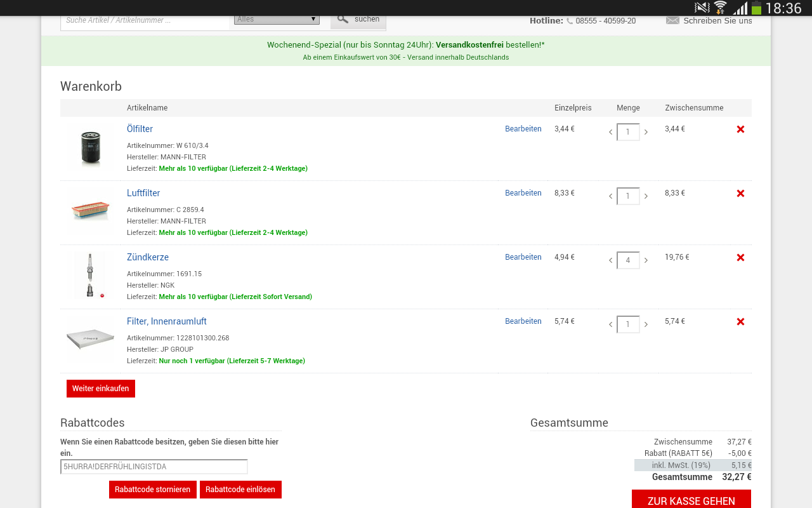Screen dimensions: 812x508
Task: Click the envelope icon to write us
Action: [672, 20]
